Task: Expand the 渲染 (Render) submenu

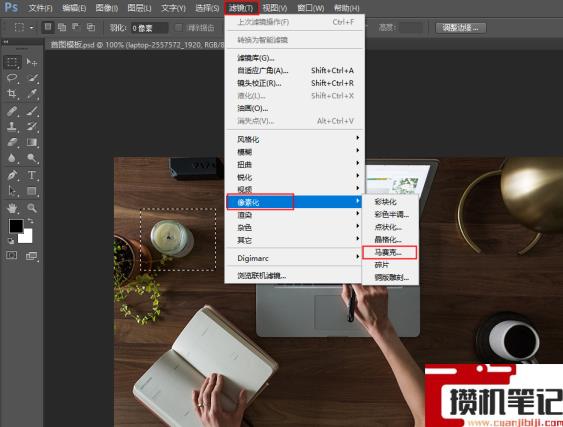Action: [294, 215]
